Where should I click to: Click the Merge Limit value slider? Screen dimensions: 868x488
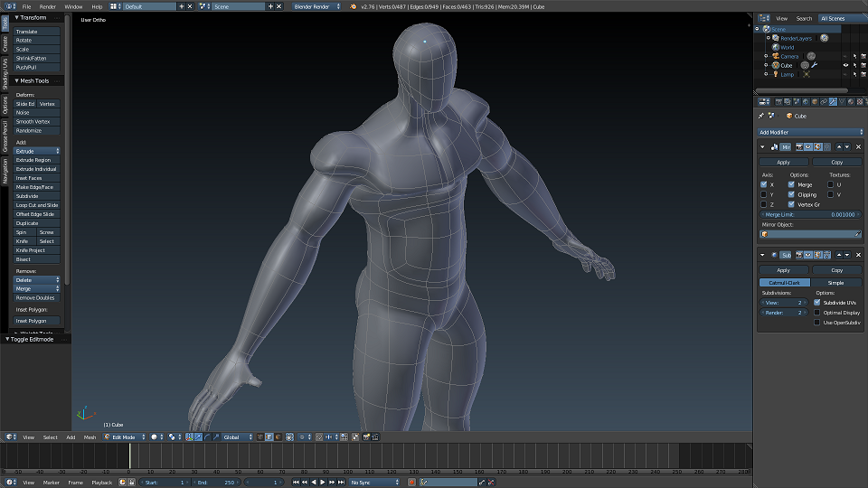pos(810,214)
